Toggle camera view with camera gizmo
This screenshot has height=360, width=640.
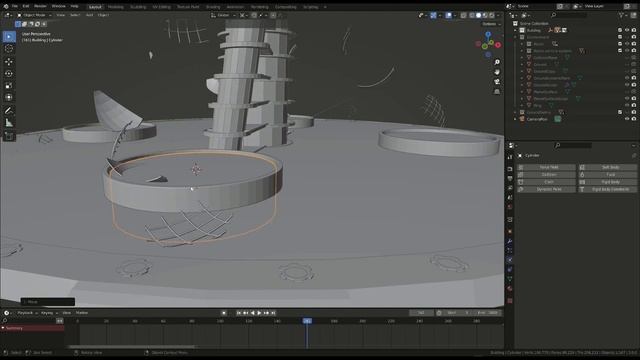tap(497, 82)
